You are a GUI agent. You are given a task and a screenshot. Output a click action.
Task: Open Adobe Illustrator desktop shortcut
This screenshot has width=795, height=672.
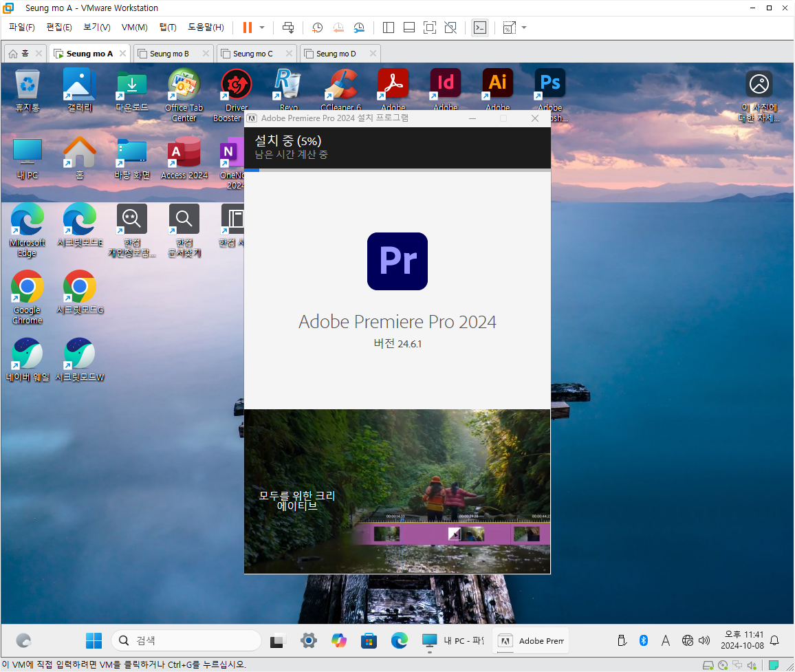(497, 89)
